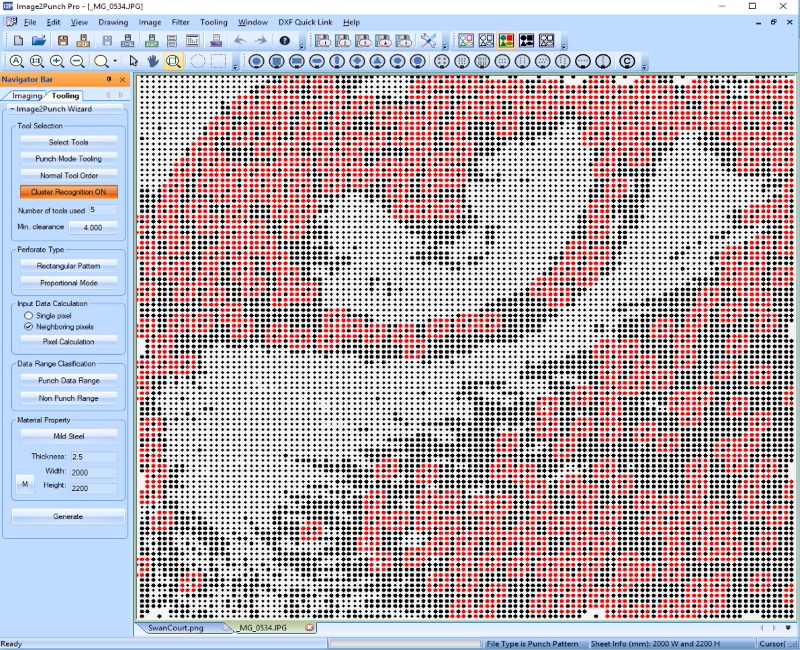Viewport: 800px width, 650px height.
Task: Open the Mild Steel material selector
Action: click(x=69, y=436)
